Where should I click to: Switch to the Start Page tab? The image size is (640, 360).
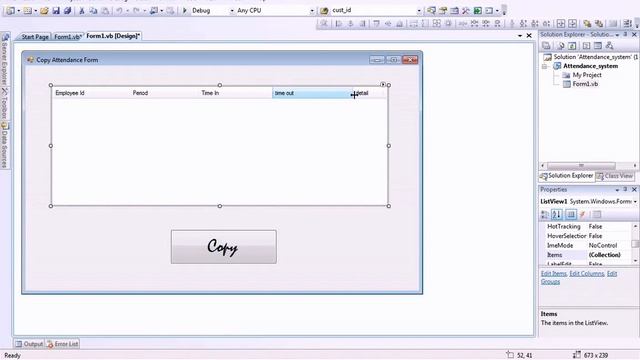[35, 37]
